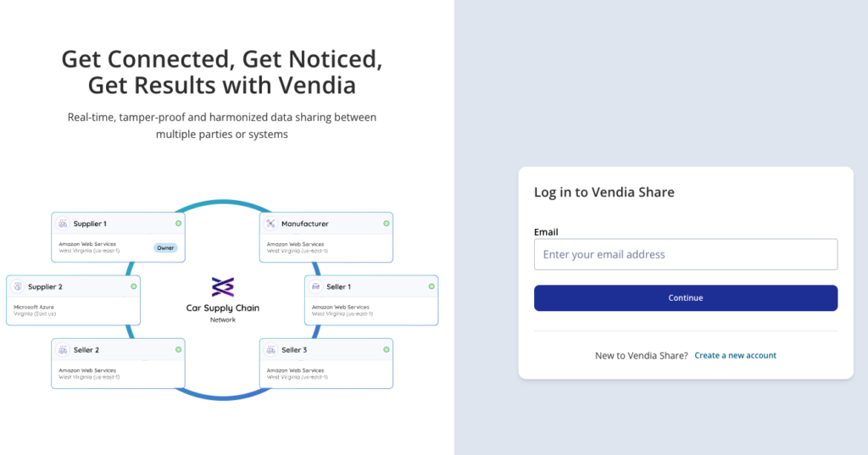868x455 pixels.
Task: Click the Vendia logo above Car Supply Chain
Action: 223,287
